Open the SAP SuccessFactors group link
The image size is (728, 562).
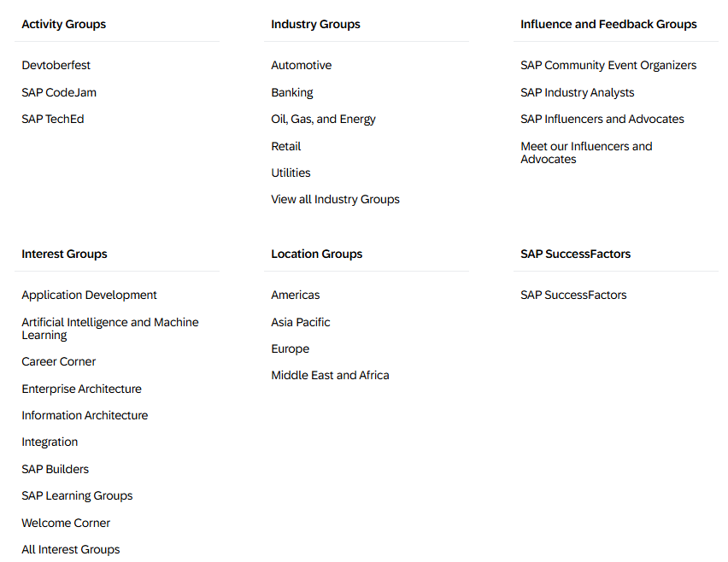[x=573, y=296]
